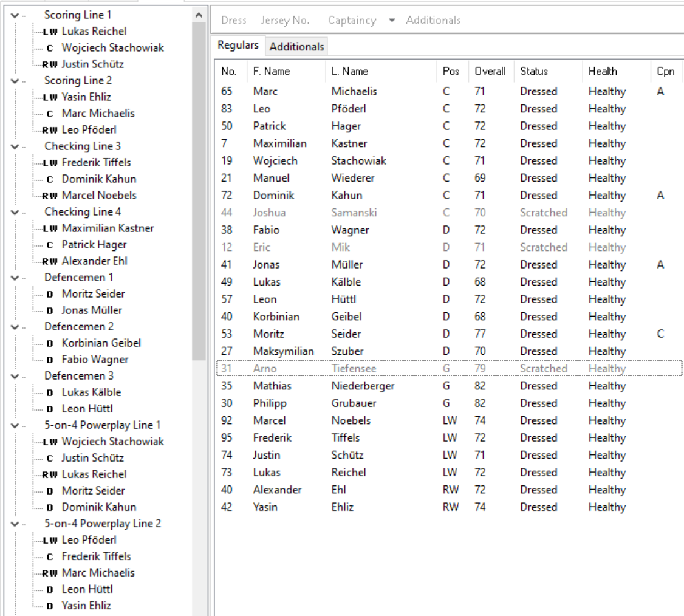Sort the roster by Pos column
The width and height of the screenshot is (684, 616).
[x=451, y=71]
